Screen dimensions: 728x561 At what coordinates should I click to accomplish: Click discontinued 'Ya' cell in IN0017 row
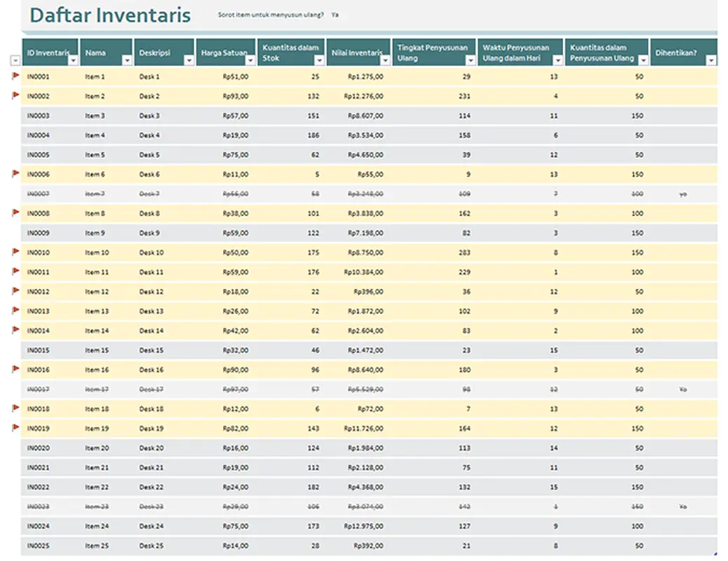(x=682, y=389)
